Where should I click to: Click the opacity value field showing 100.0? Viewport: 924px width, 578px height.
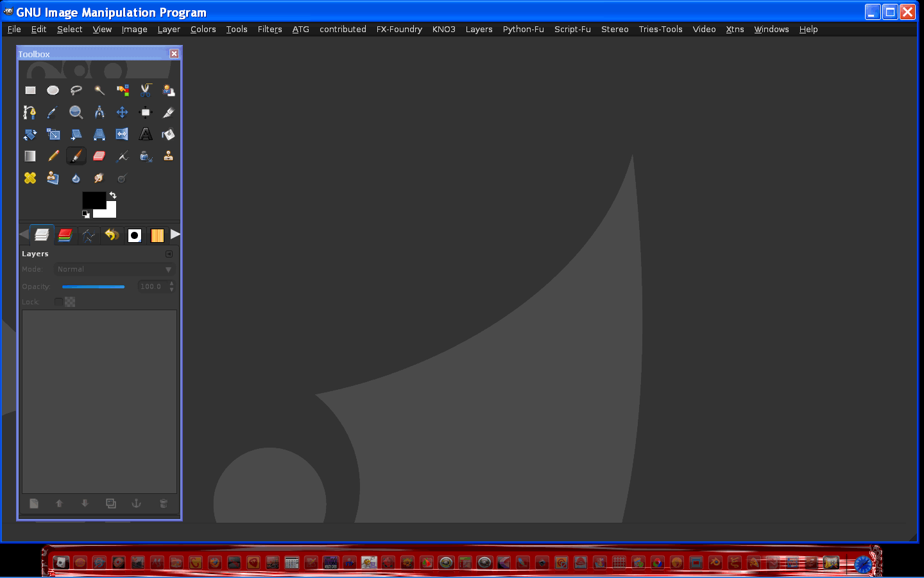tap(151, 286)
